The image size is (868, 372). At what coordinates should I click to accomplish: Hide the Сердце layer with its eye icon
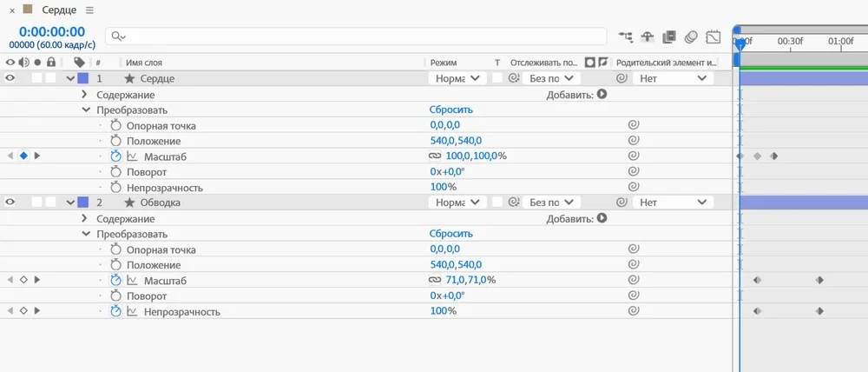pyautogui.click(x=10, y=78)
